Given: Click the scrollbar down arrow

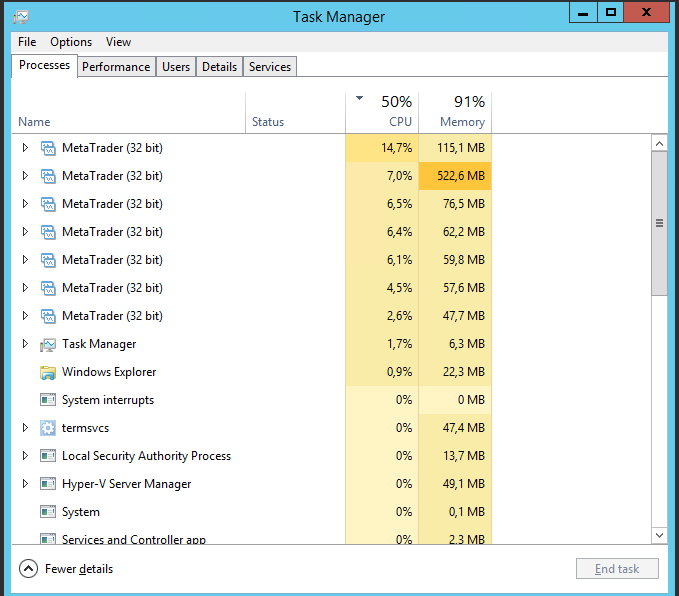Looking at the screenshot, I should click(660, 535).
